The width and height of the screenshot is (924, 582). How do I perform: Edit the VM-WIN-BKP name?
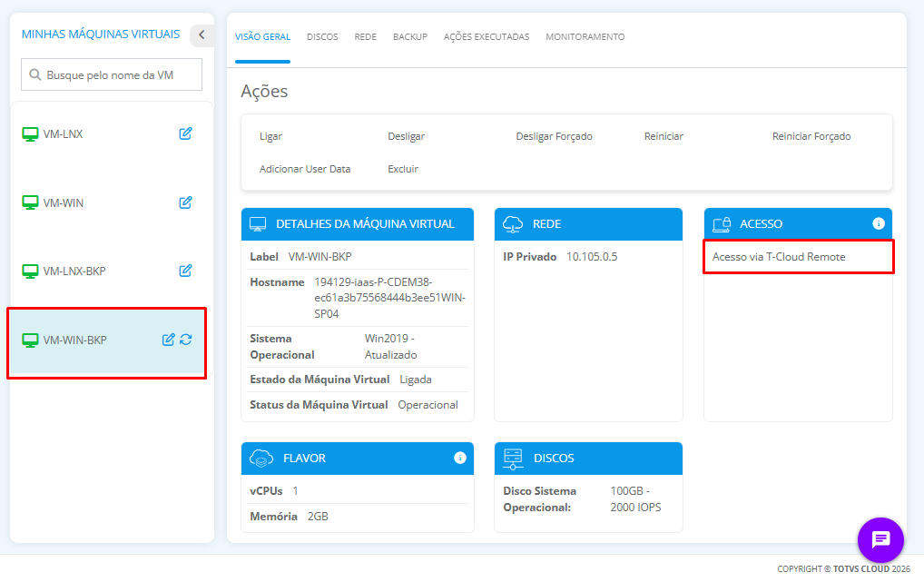click(169, 339)
